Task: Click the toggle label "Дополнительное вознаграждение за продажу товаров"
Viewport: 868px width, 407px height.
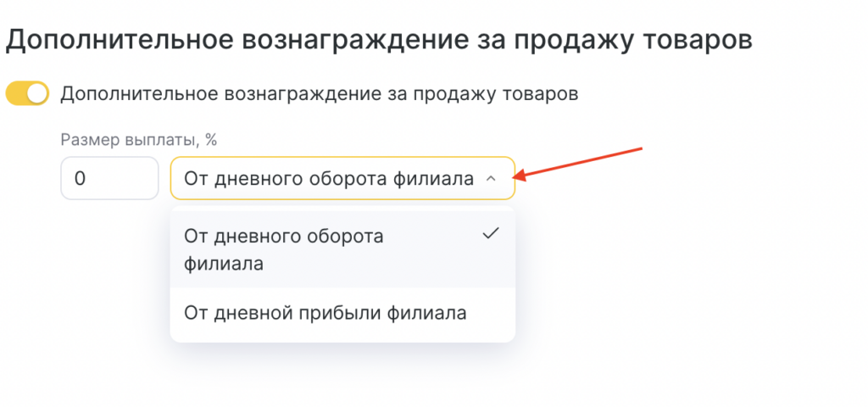Action: pos(319,93)
